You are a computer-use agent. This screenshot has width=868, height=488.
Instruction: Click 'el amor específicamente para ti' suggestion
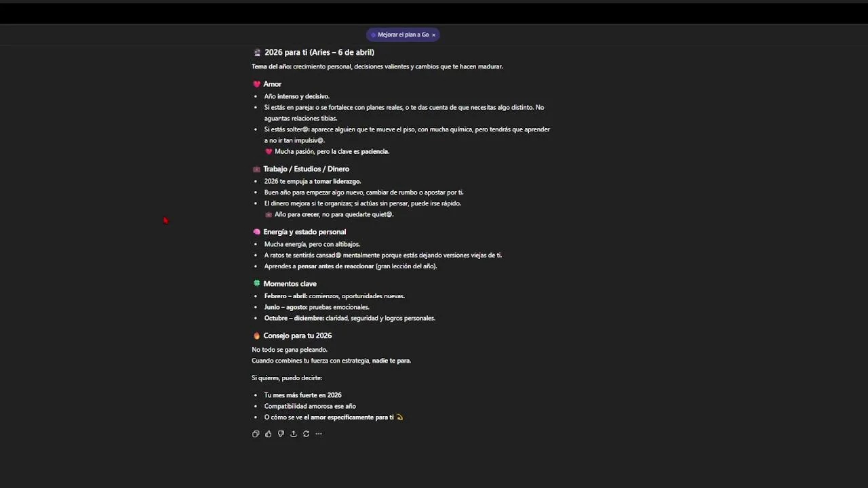point(349,418)
